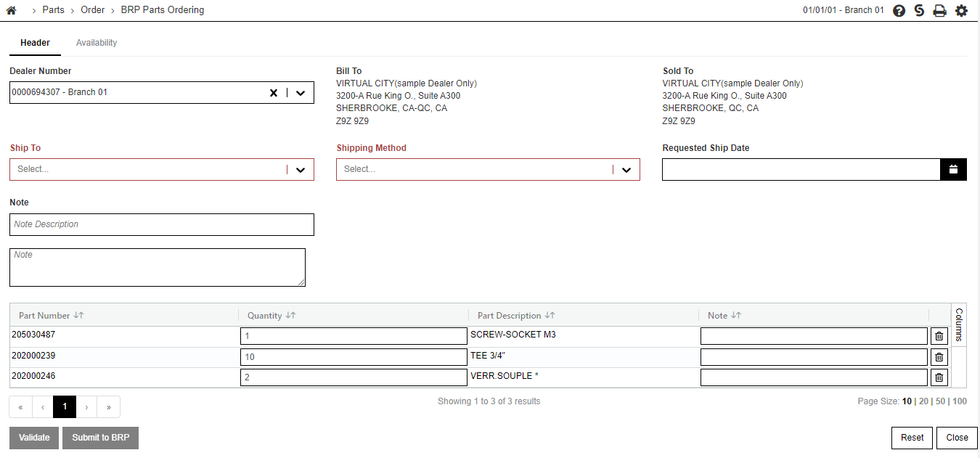Select BRP Parts Ordering breadcrumb
The width and height of the screenshot is (980, 458).
click(163, 10)
